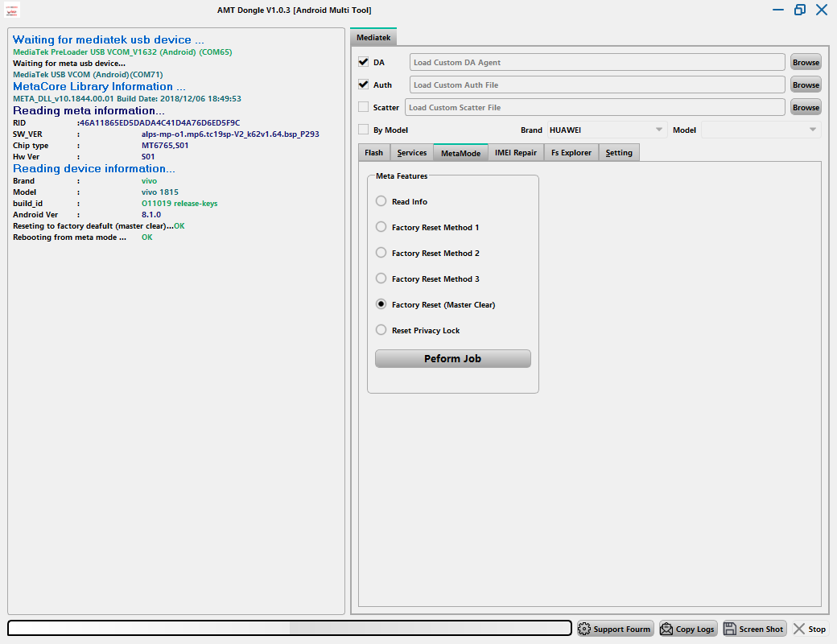
Task: Click the Support Forum gear icon
Action: (x=584, y=629)
